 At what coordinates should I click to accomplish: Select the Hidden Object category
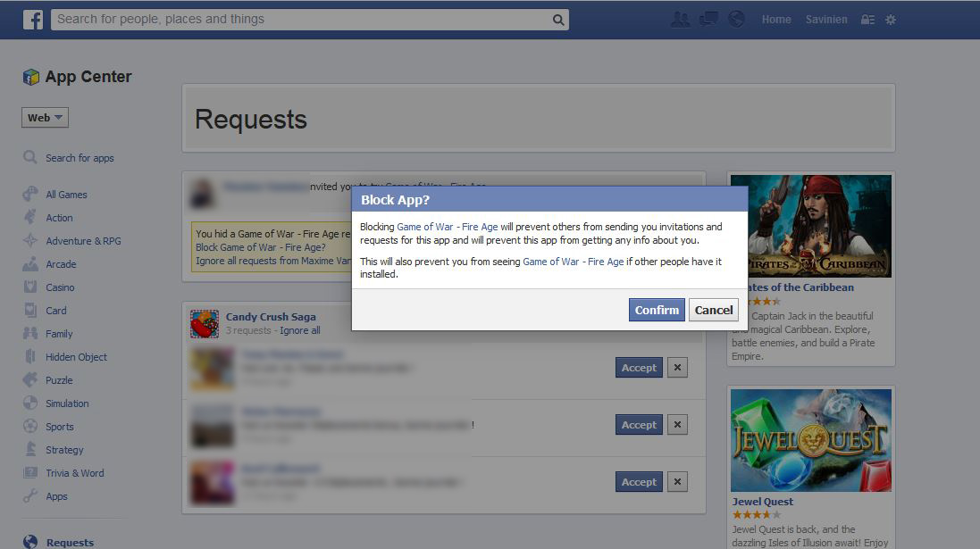76,357
